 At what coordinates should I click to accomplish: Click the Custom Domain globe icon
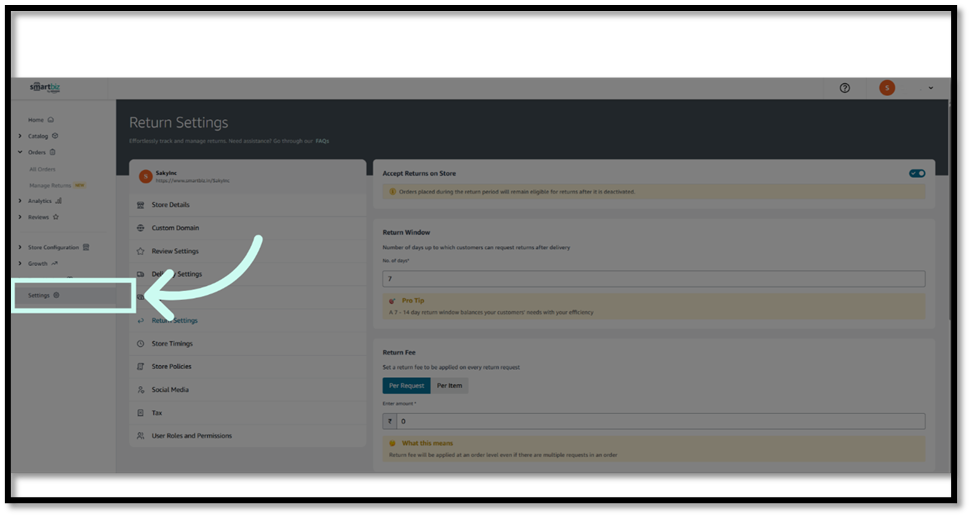(141, 228)
